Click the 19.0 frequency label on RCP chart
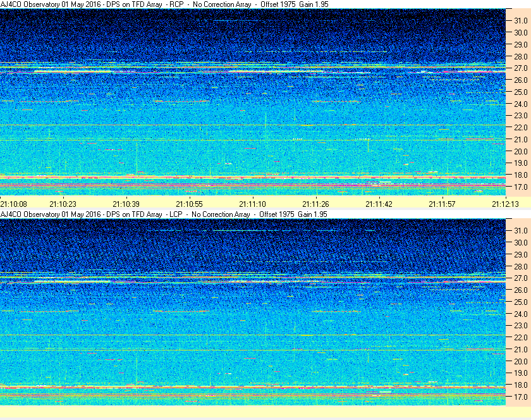This screenshot has height=420, width=531. tap(521, 163)
